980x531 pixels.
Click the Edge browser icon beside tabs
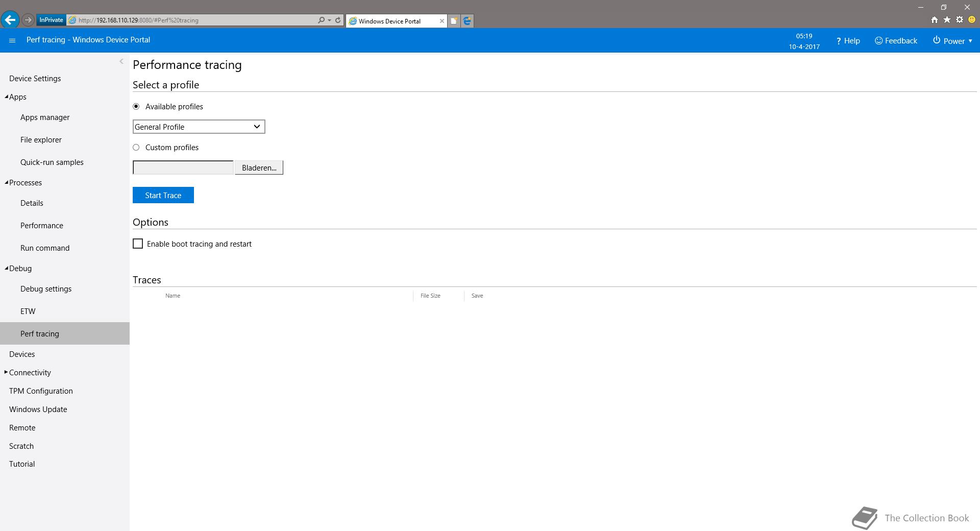(x=467, y=21)
